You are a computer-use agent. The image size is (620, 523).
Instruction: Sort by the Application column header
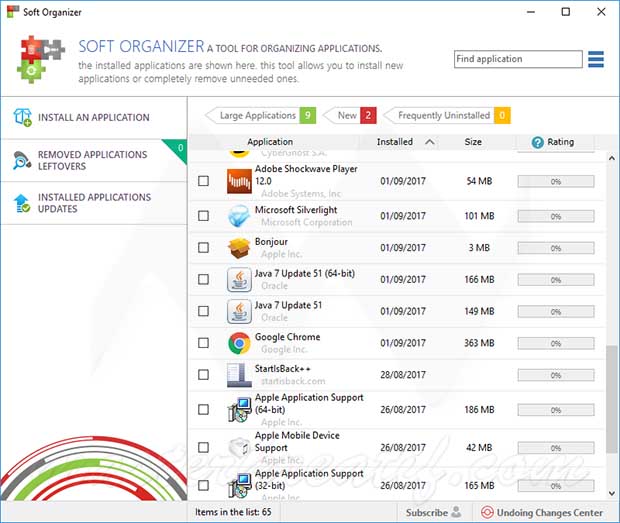(270, 142)
